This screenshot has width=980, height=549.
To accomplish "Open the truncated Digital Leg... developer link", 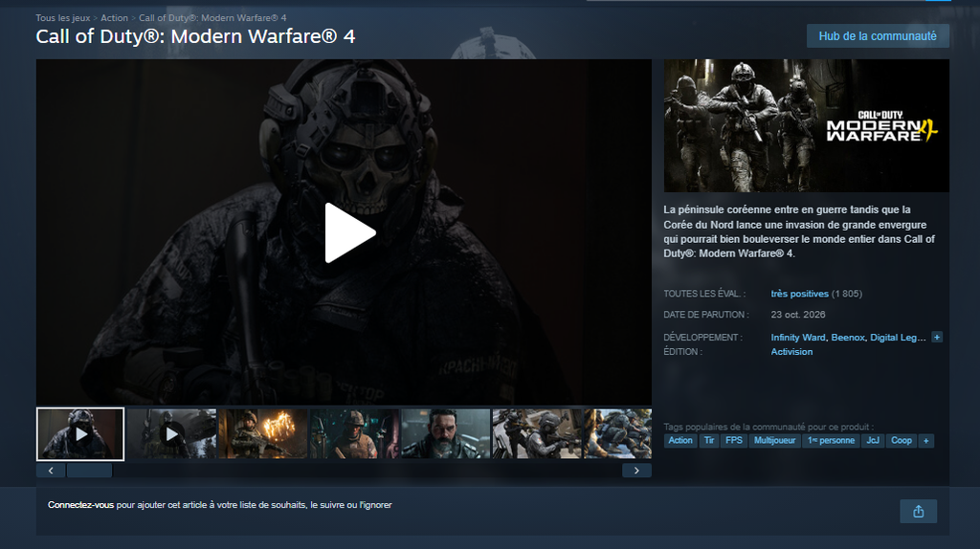I will click(x=898, y=338).
